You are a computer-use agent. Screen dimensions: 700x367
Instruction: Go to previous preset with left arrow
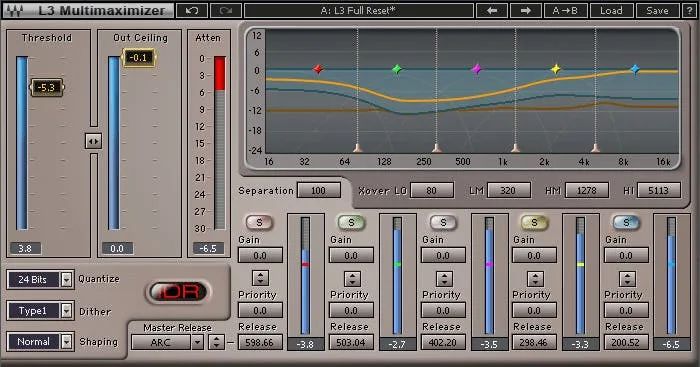click(492, 10)
